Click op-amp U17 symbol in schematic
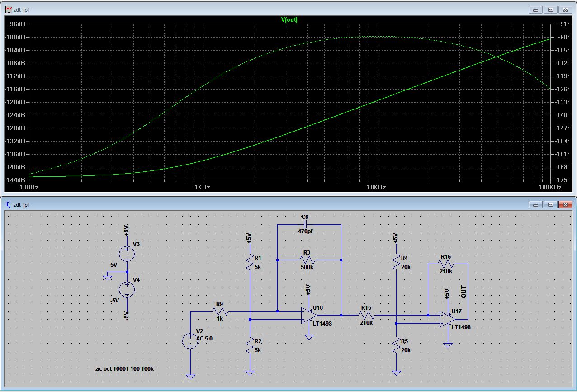 447,319
